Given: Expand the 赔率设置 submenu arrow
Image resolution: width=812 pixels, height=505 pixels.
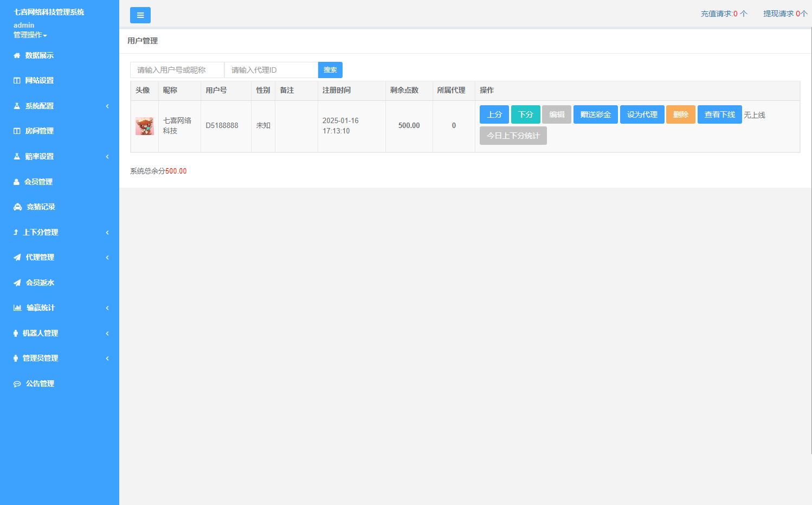Looking at the screenshot, I should 107,156.
